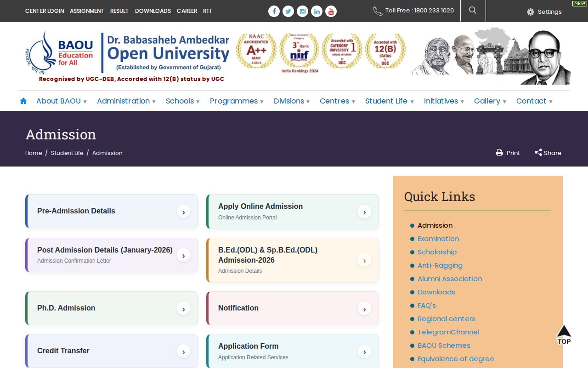The image size is (588, 368).
Task: Click arrow on Credit Transfer card
Action: pyautogui.click(x=183, y=351)
